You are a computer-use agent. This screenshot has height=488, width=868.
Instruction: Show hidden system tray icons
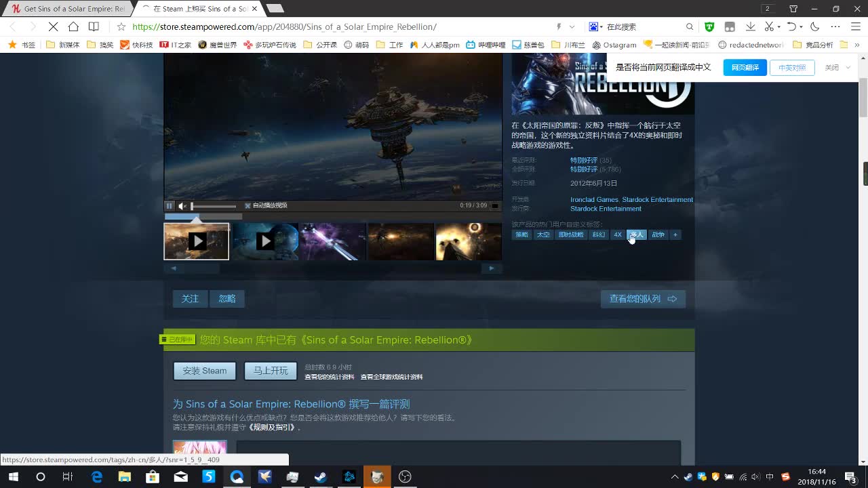click(675, 476)
